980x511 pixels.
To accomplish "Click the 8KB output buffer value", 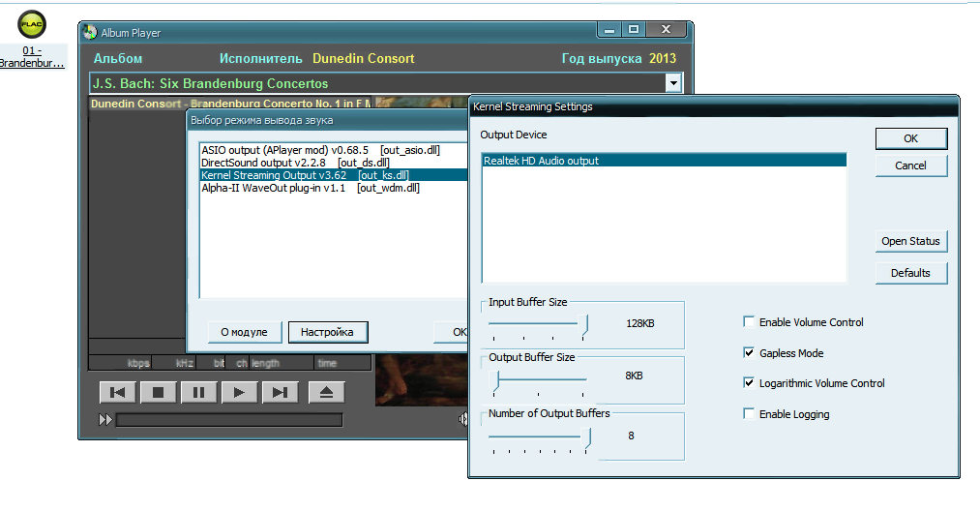I will tap(634, 376).
